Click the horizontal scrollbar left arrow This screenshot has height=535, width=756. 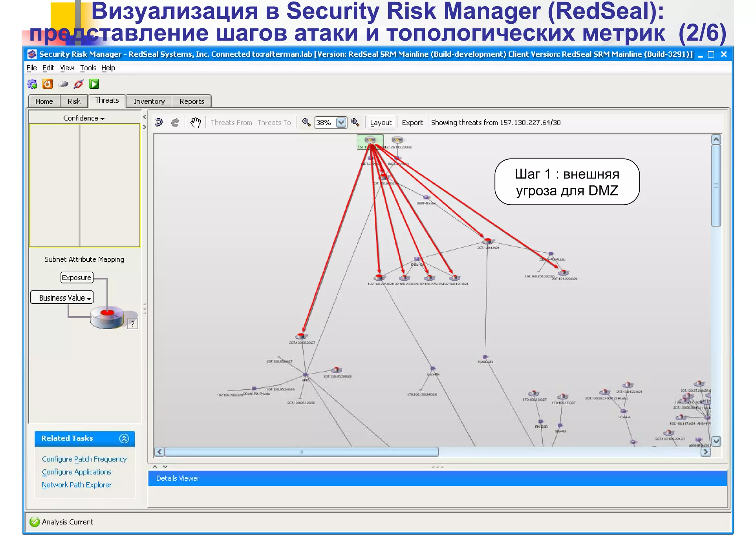coord(159,451)
